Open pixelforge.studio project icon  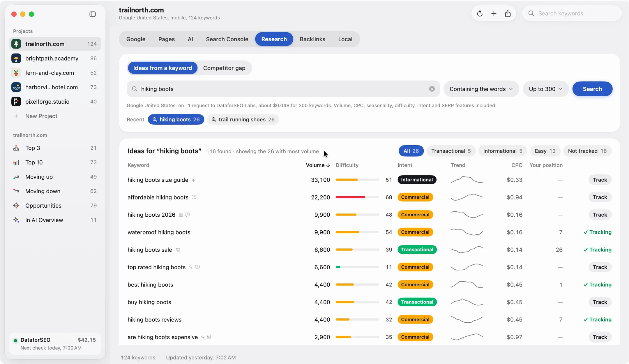click(x=16, y=102)
